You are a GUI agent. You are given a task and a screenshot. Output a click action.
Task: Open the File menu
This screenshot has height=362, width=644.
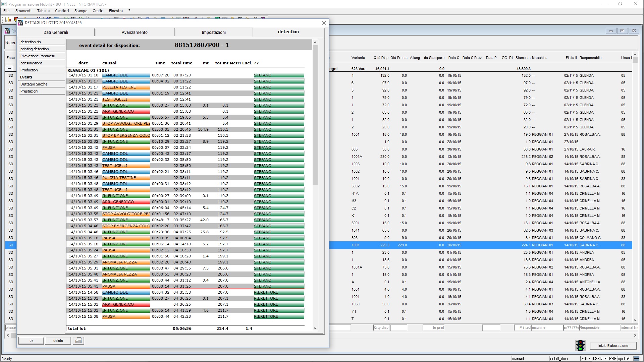[6, 11]
